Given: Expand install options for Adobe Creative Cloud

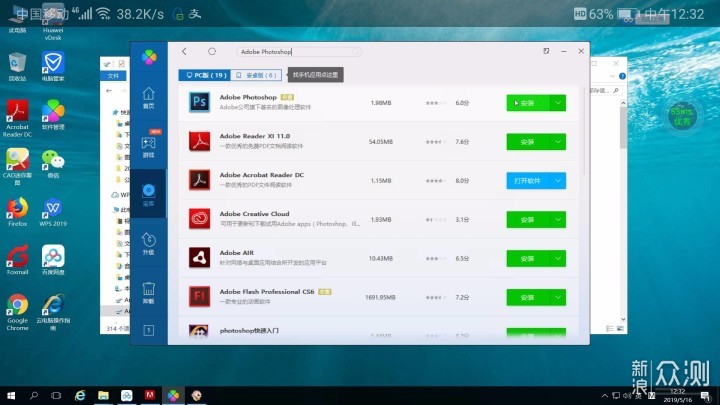Looking at the screenshot, I should point(558,219).
